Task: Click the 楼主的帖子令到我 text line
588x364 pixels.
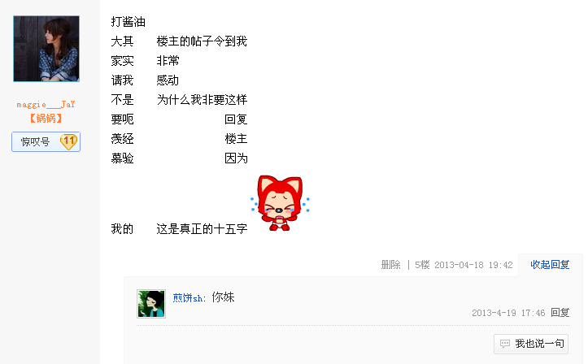Action: coord(202,41)
